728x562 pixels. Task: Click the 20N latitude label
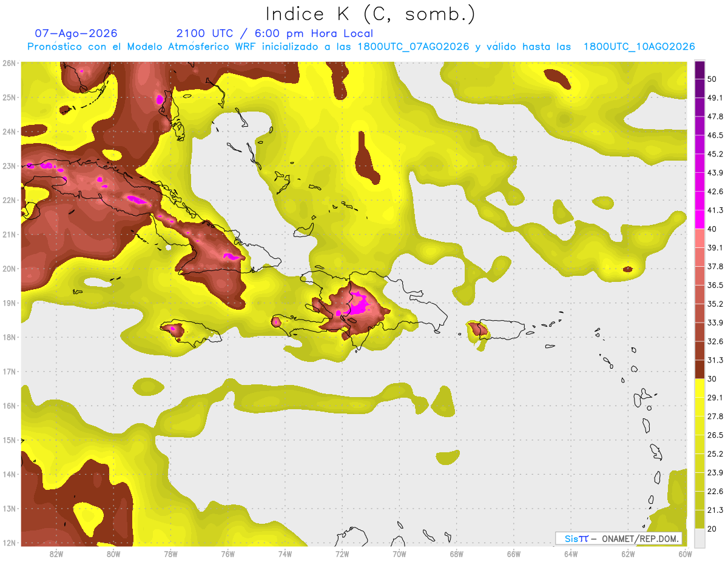click(x=8, y=269)
